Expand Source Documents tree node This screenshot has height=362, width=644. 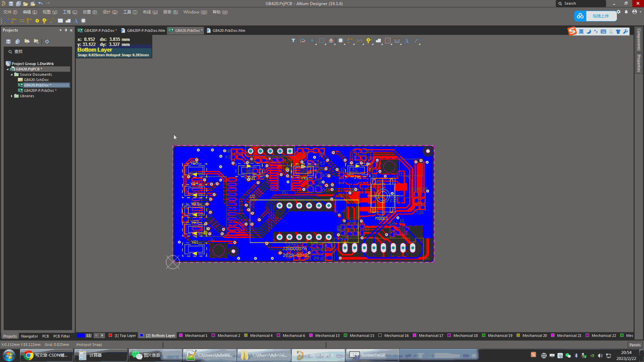pyautogui.click(x=12, y=74)
